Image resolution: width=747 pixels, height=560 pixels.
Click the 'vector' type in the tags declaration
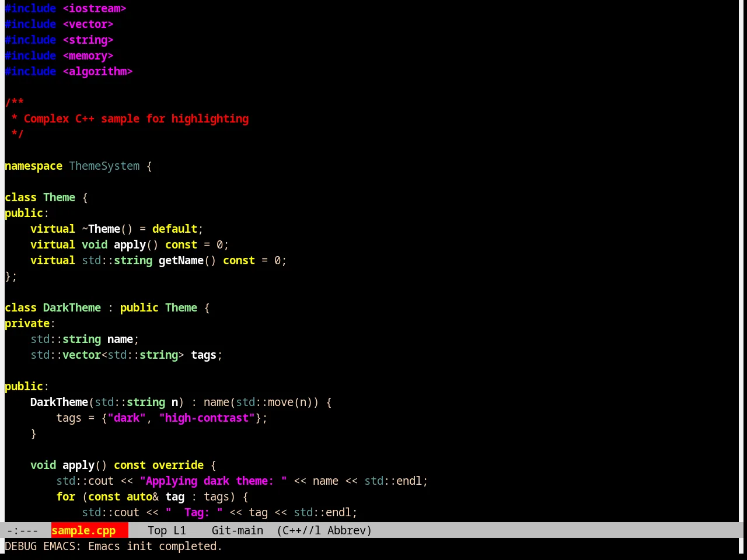tap(82, 355)
